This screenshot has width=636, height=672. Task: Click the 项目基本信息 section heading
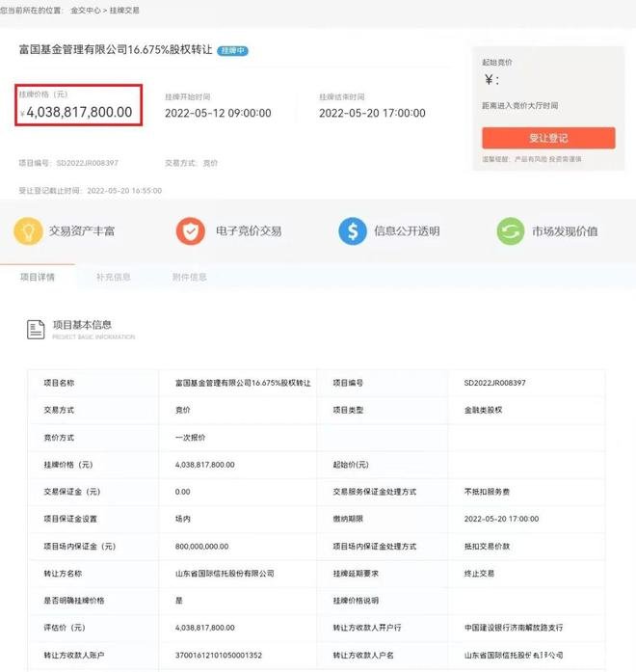pyautogui.click(x=82, y=325)
